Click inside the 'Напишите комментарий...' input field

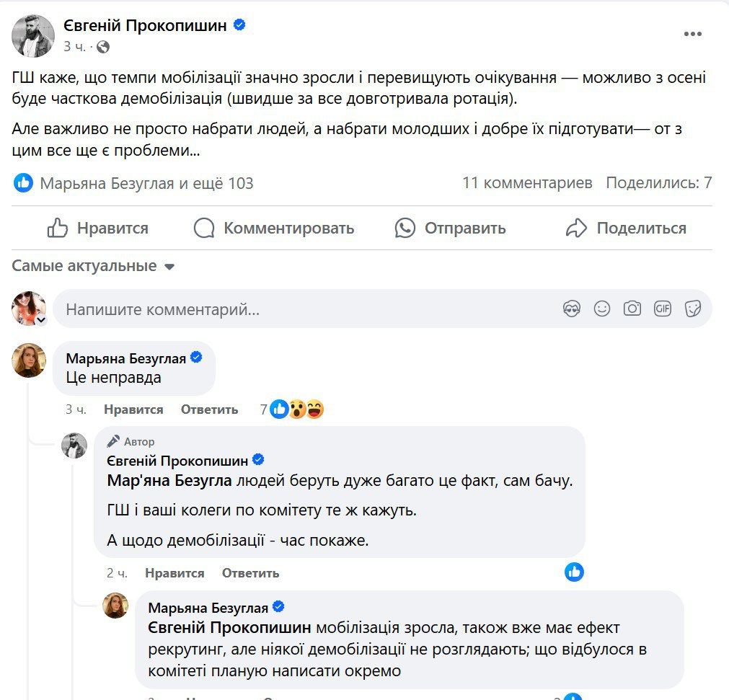216,307
